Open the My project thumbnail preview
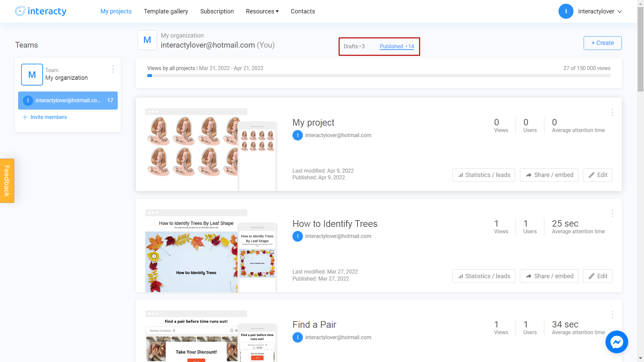The image size is (644, 362). pos(196,147)
